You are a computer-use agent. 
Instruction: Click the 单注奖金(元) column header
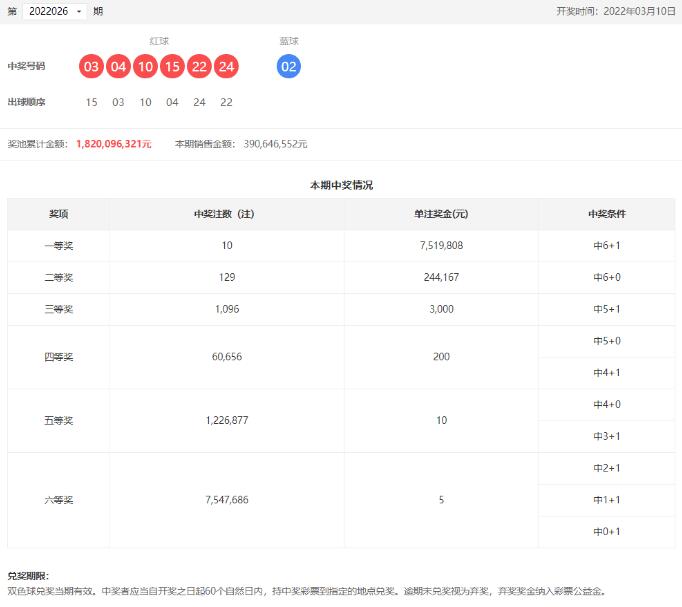tap(441, 214)
